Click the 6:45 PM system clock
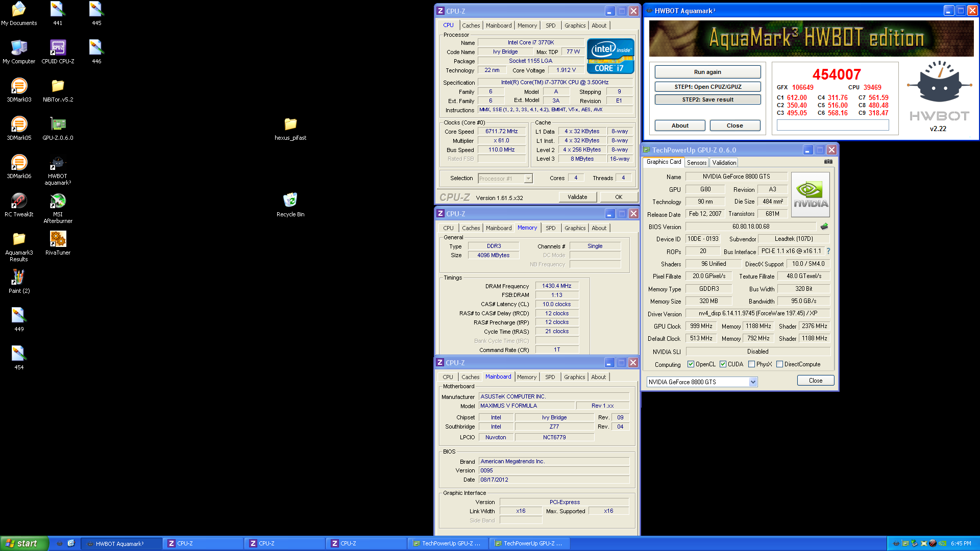Viewport: 980px width, 551px height. [961, 543]
